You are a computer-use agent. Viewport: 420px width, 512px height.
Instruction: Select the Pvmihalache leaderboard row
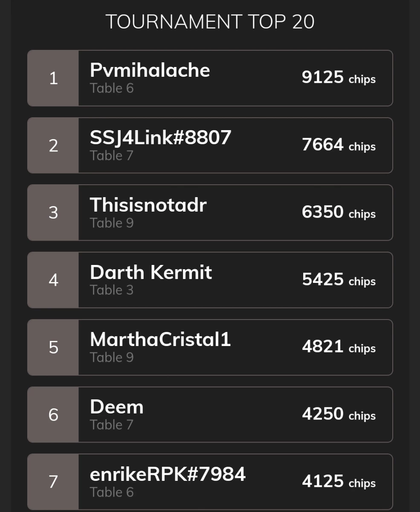(x=210, y=78)
